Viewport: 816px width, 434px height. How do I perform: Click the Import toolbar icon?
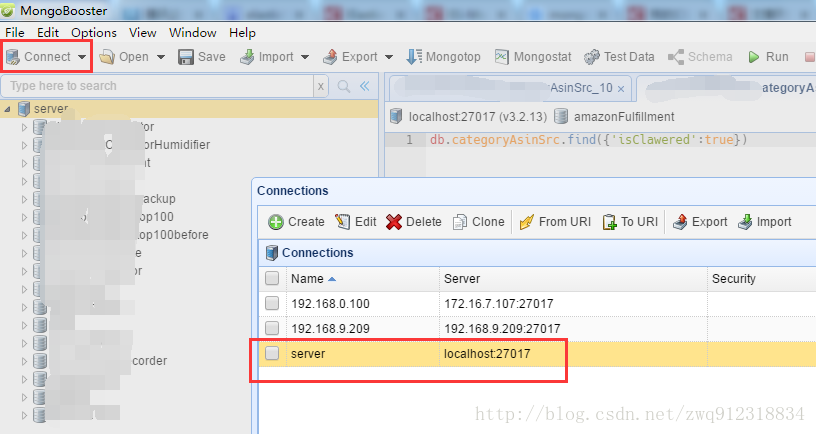click(x=247, y=57)
